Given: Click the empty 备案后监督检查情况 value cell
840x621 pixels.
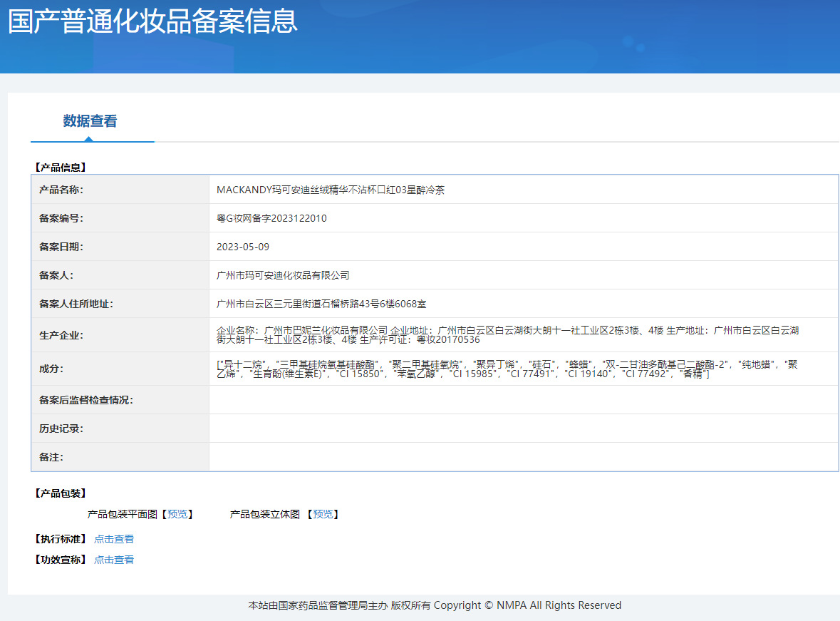Looking at the screenshot, I should [x=523, y=400].
